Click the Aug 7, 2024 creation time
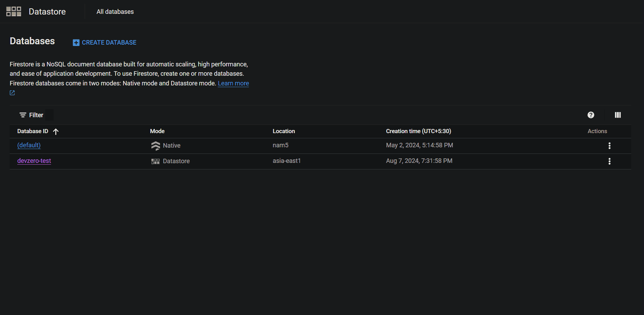 coord(419,161)
